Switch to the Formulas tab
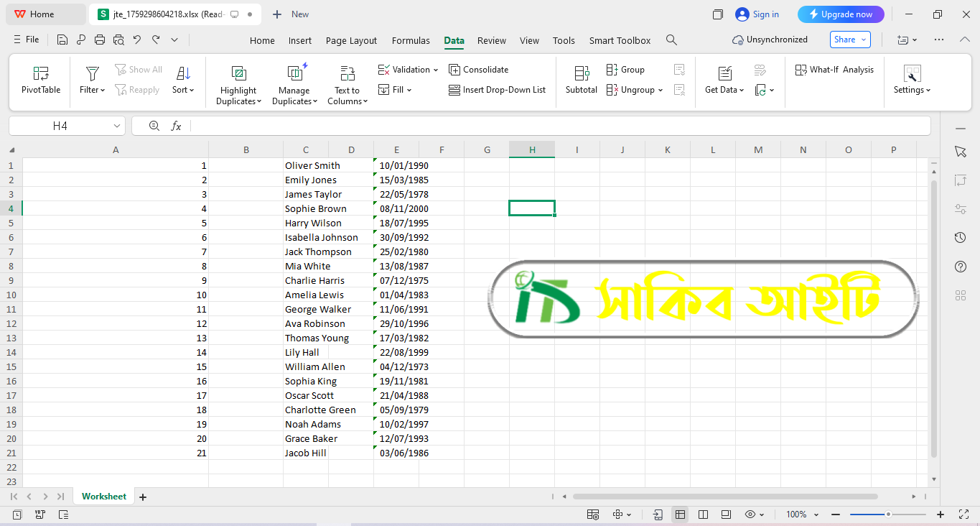 click(x=411, y=41)
